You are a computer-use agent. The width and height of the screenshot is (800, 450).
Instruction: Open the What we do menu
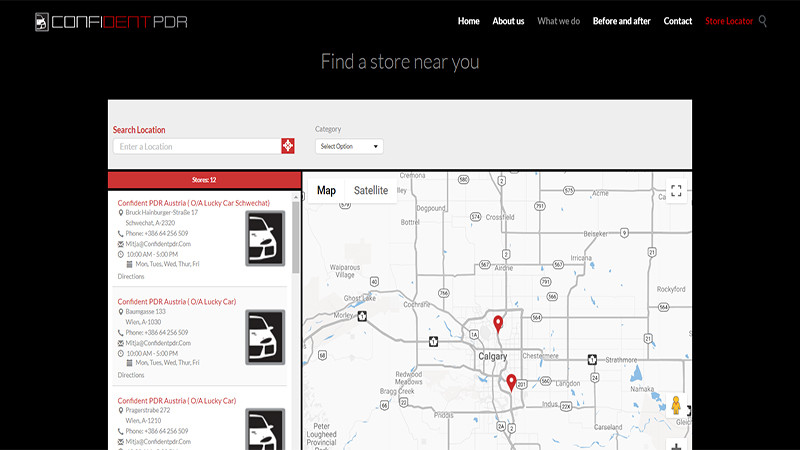[558, 21]
